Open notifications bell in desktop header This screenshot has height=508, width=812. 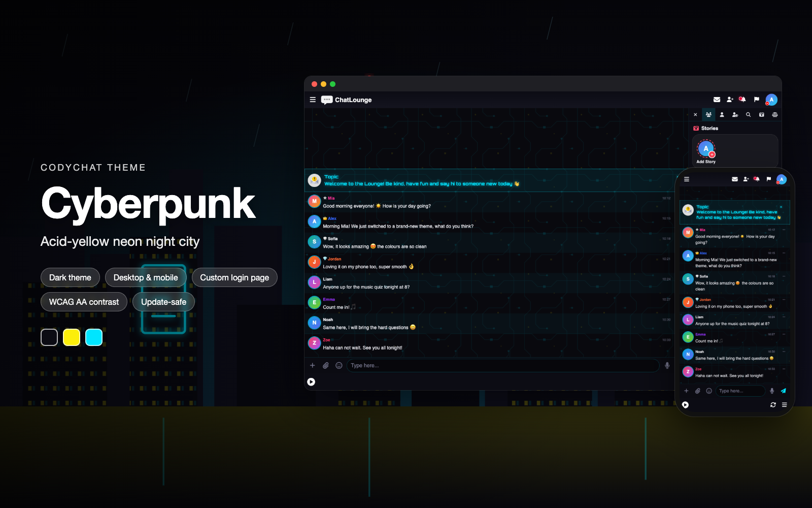742,100
